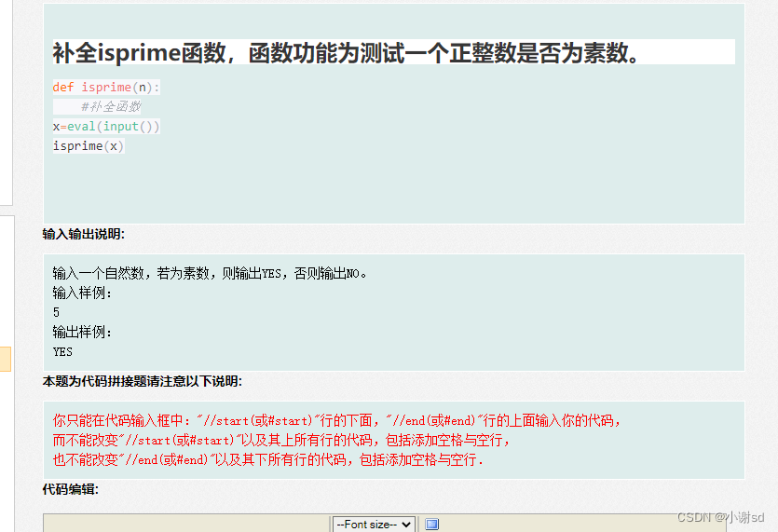Click the 'x=eval(input())' code line

(106, 127)
